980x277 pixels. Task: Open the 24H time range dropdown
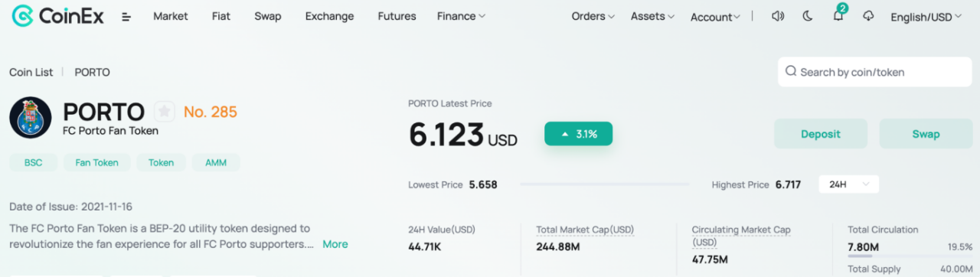(848, 184)
